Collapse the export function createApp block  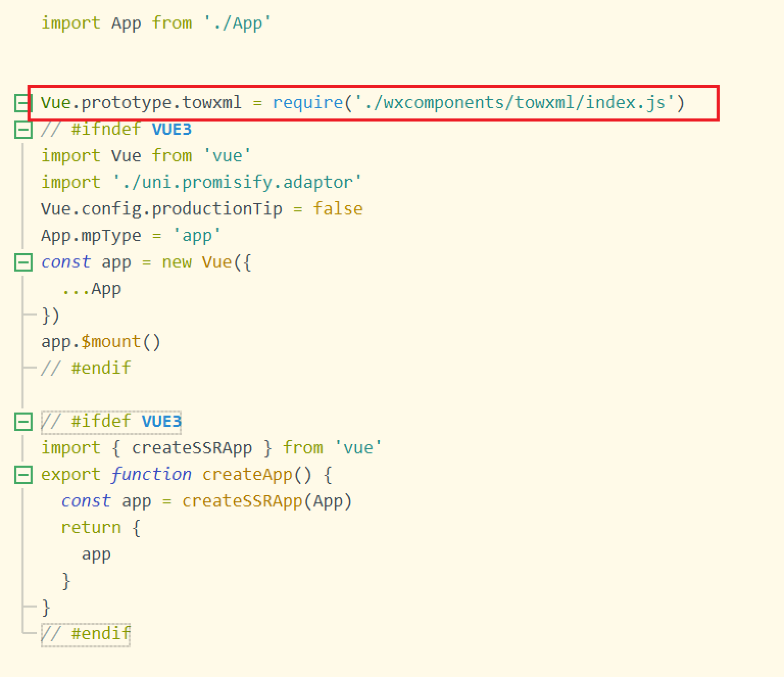[22, 474]
